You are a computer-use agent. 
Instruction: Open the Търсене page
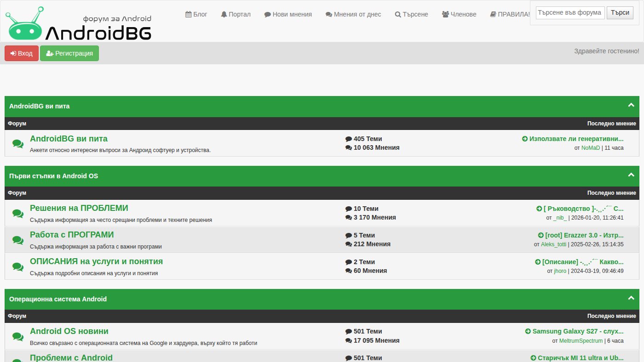tap(411, 14)
